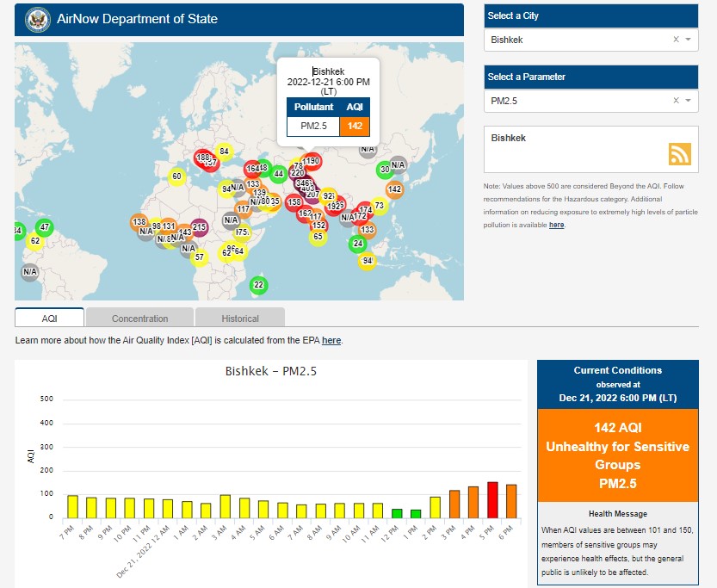Image resolution: width=717 pixels, height=588 pixels.
Task: Clear the PM2.5 parameter selection
Action: click(x=676, y=101)
